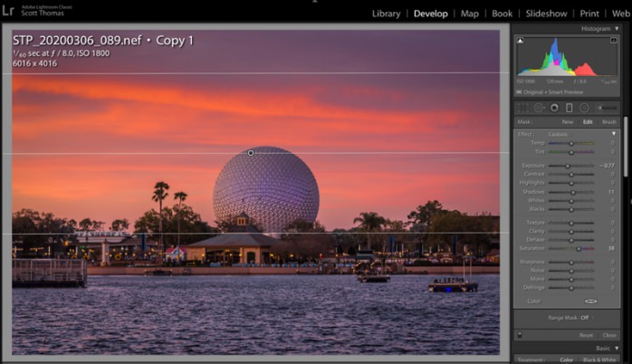The height and width of the screenshot is (364, 632).
Task: Select the Adjustment Brush tool
Action: tap(608, 108)
